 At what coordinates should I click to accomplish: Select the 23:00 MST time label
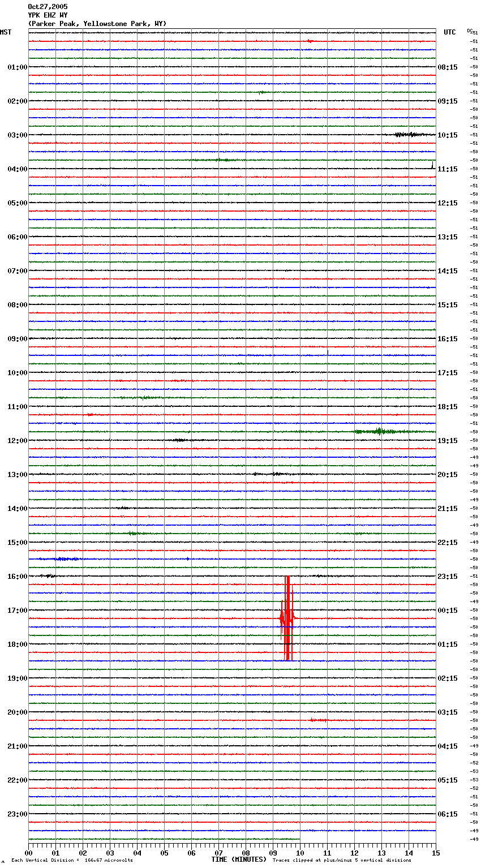point(18,814)
